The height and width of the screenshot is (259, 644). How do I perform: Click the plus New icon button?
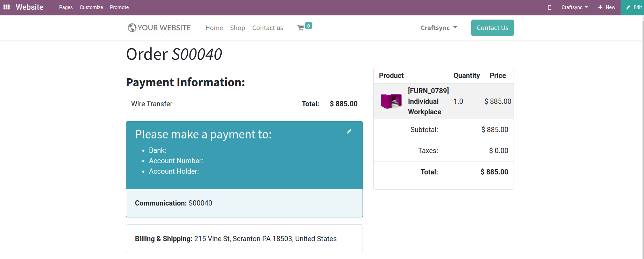click(607, 7)
